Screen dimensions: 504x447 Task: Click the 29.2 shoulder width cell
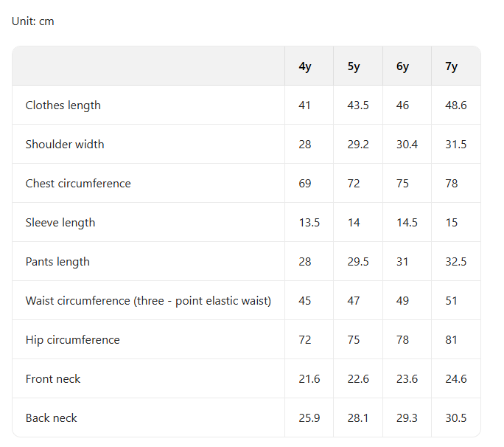click(358, 144)
